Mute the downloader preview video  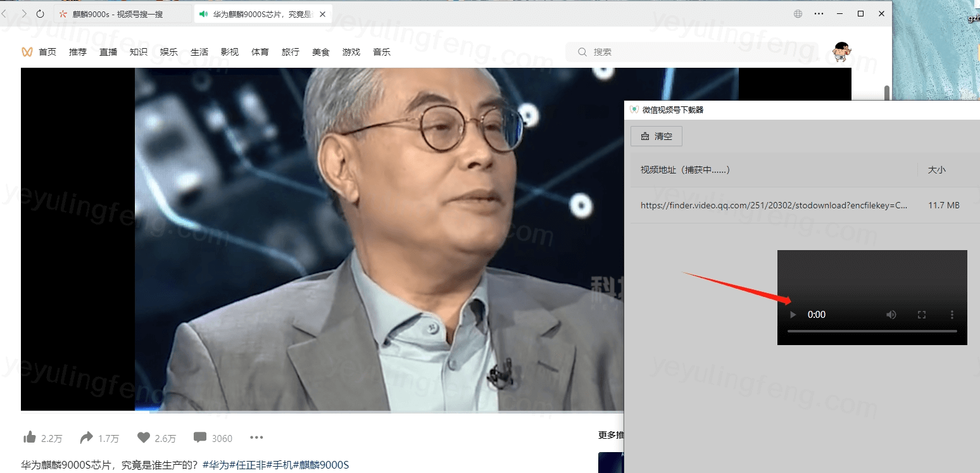pos(891,315)
